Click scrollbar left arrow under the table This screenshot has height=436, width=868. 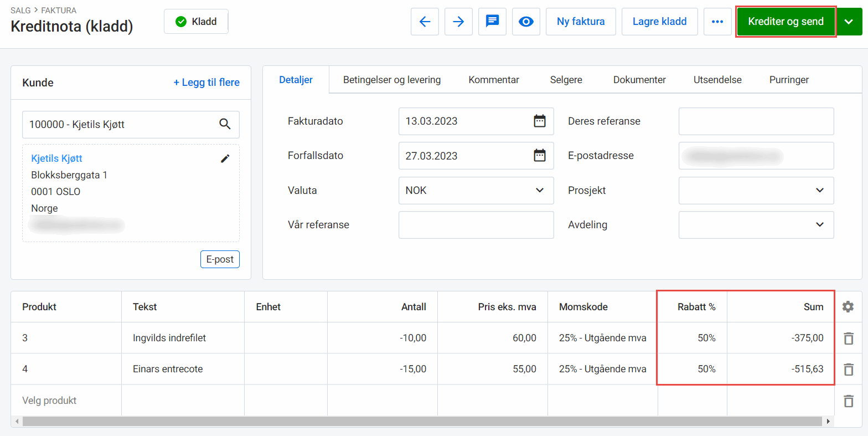coord(17,422)
